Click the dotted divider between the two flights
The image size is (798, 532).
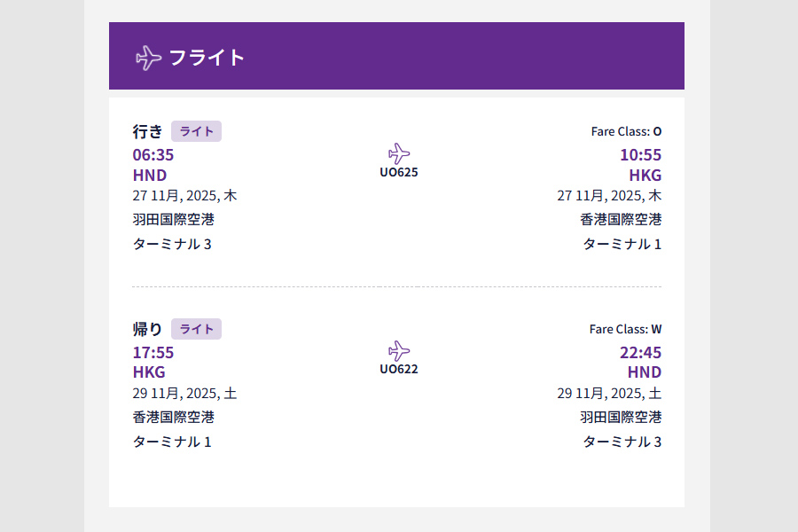397,286
